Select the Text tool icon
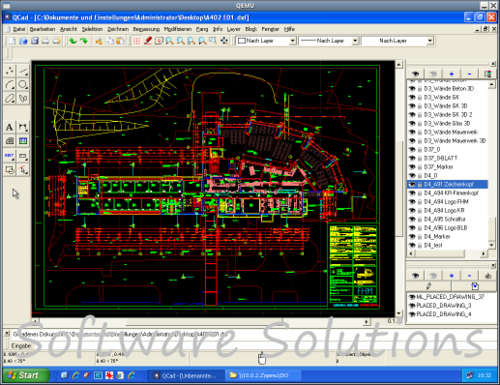500x385 pixels. (x=10, y=127)
